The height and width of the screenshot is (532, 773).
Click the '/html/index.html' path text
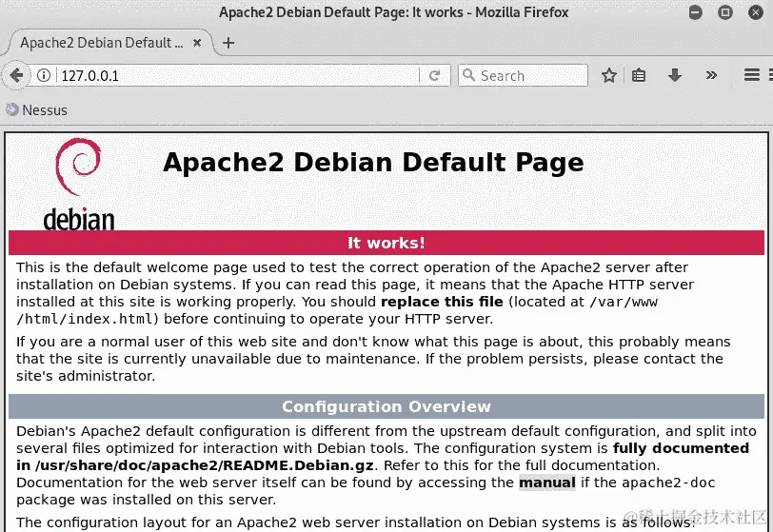pos(85,319)
